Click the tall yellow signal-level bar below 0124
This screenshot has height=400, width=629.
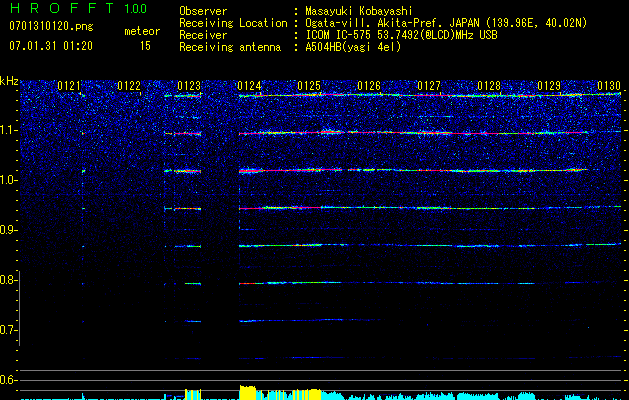pyautogui.click(x=248, y=393)
